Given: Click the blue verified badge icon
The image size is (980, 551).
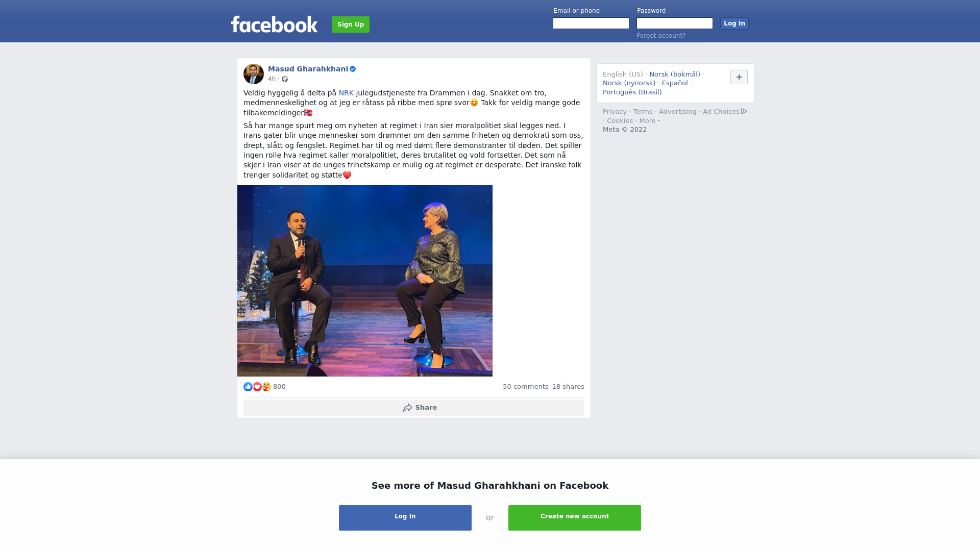Looking at the screenshot, I should coord(353,69).
